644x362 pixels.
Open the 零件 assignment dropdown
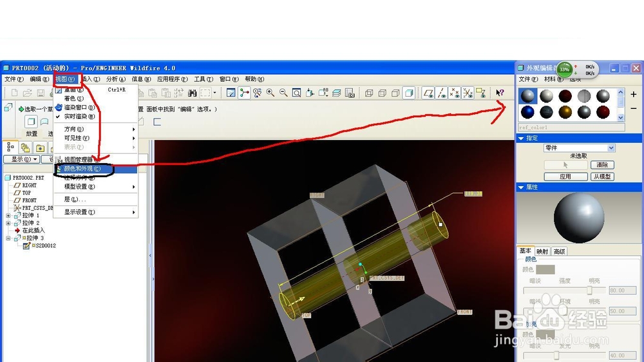(579, 148)
